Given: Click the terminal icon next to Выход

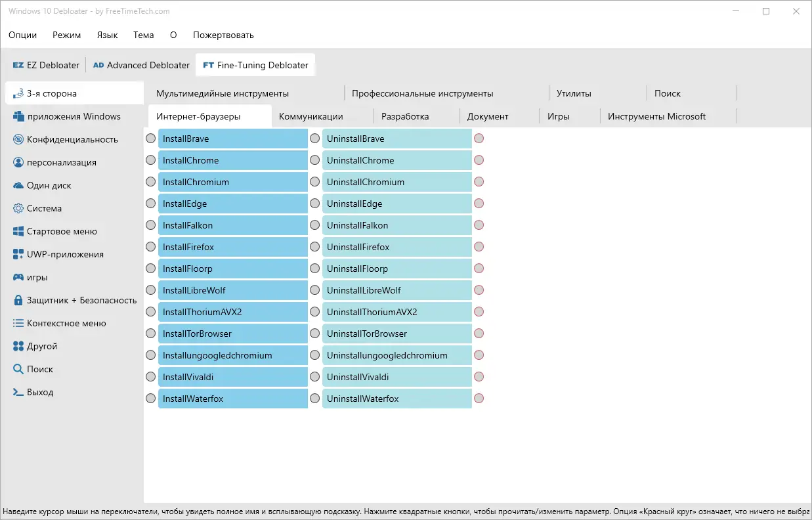Looking at the screenshot, I should [x=18, y=392].
